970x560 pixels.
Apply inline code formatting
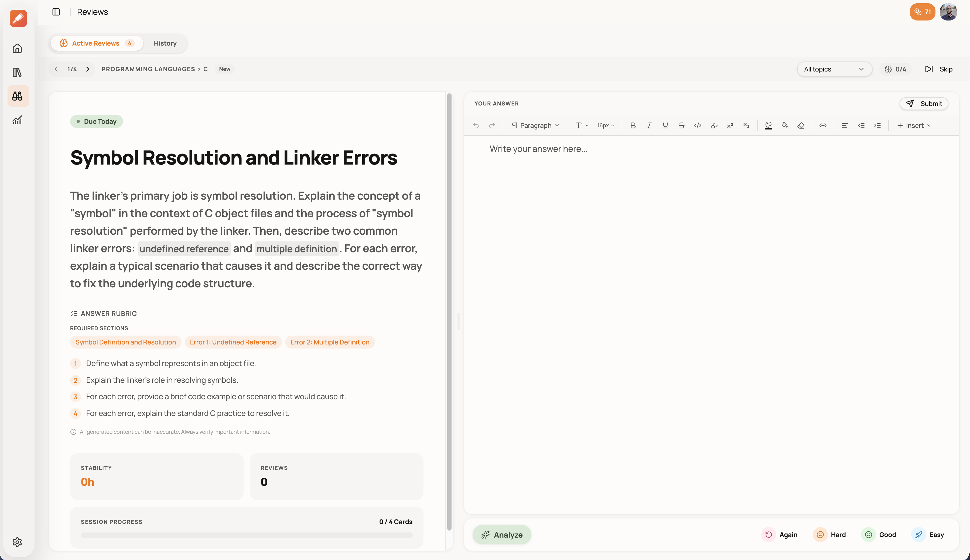point(698,125)
